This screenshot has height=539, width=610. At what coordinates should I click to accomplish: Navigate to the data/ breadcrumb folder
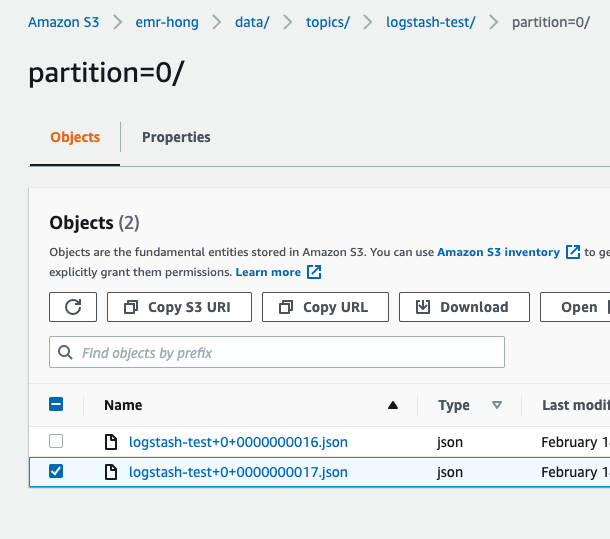pyautogui.click(x=252, y=22)
